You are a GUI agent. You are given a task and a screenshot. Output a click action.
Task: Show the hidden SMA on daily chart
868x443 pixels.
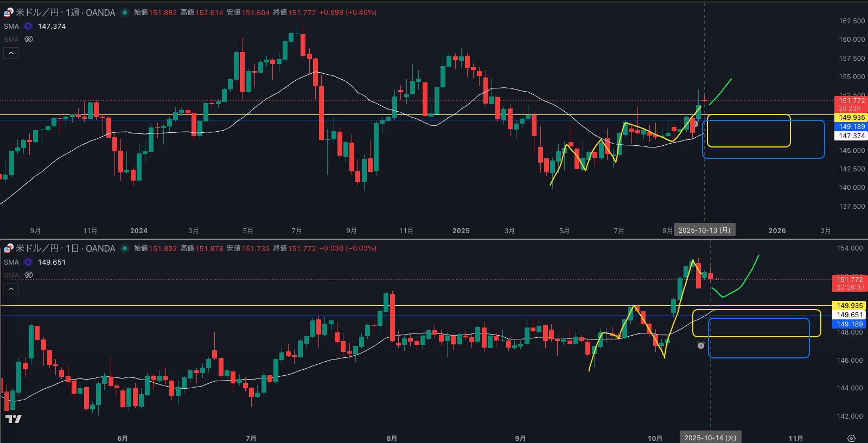click(29, 275)
